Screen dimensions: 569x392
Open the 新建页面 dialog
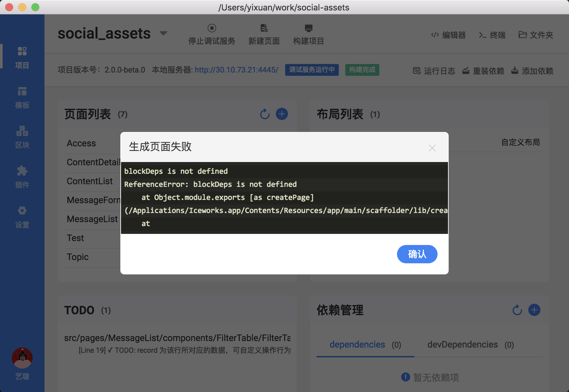tap(264, 34)
